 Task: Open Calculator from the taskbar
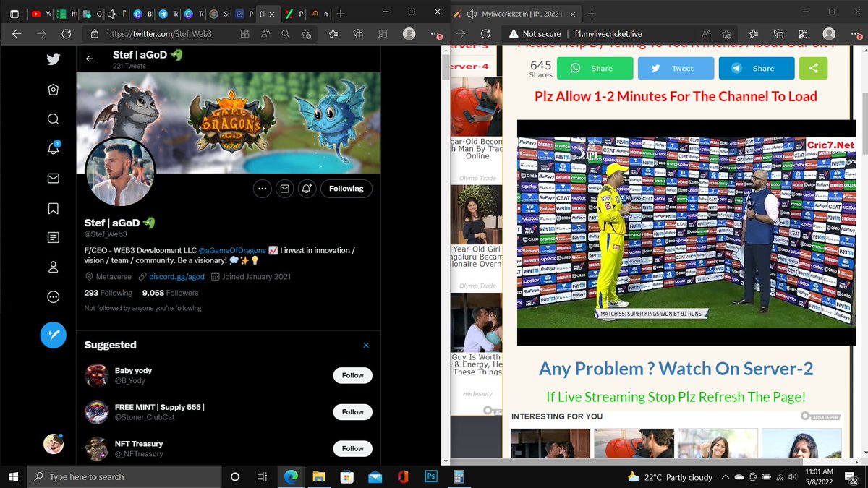pyautogui.click(x=458, y=476)
